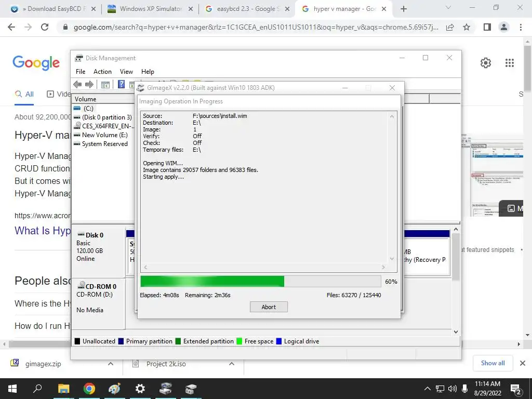
Task: Select the CES_X64FREV_EN volume row
Action: (104, 126)
